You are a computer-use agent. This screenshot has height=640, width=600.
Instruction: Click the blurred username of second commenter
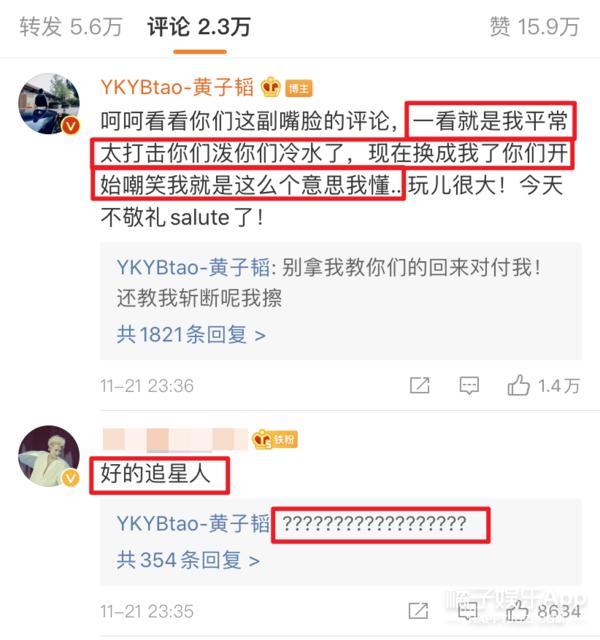click(175, 440)
